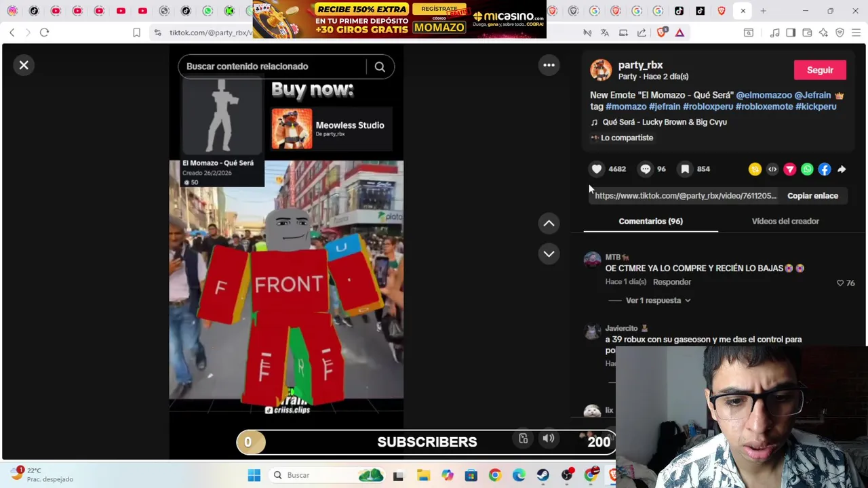The image size is (868, 488).
Task: Open Microsoft Edge from taskbar
Action: (519, 475)
